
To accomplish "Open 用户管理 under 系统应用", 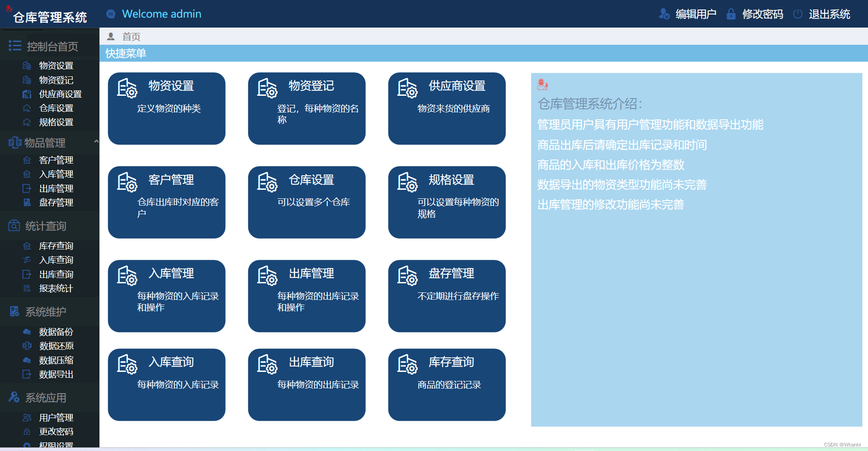I will [56, 417].
